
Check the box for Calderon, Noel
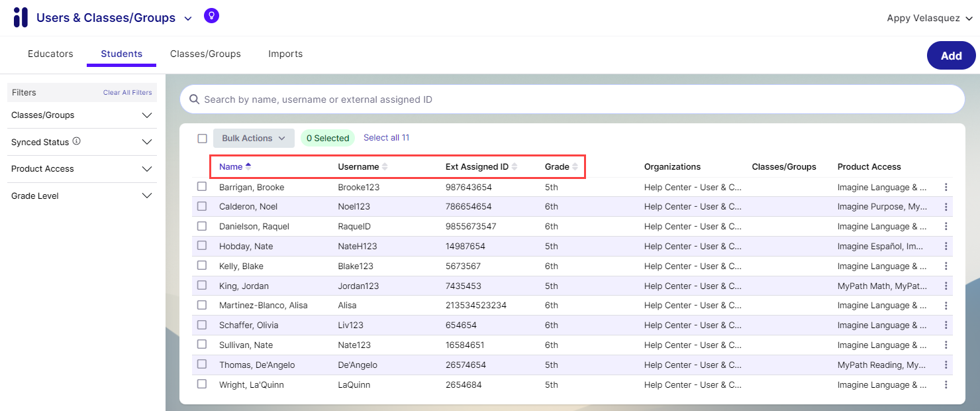coord(202,206)
